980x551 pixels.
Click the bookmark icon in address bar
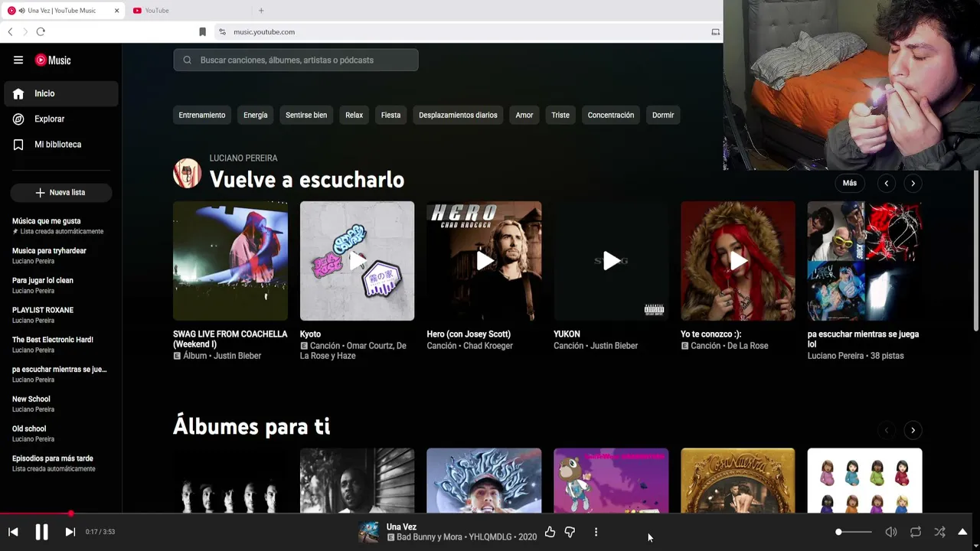(x=202, y=32)
